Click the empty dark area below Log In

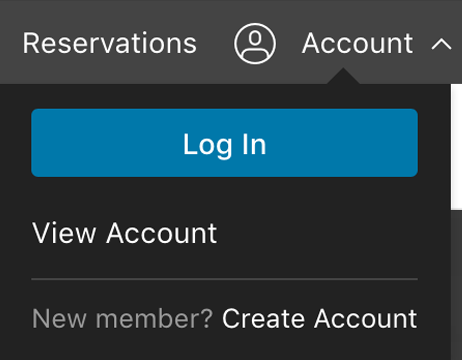click(224, 197)
